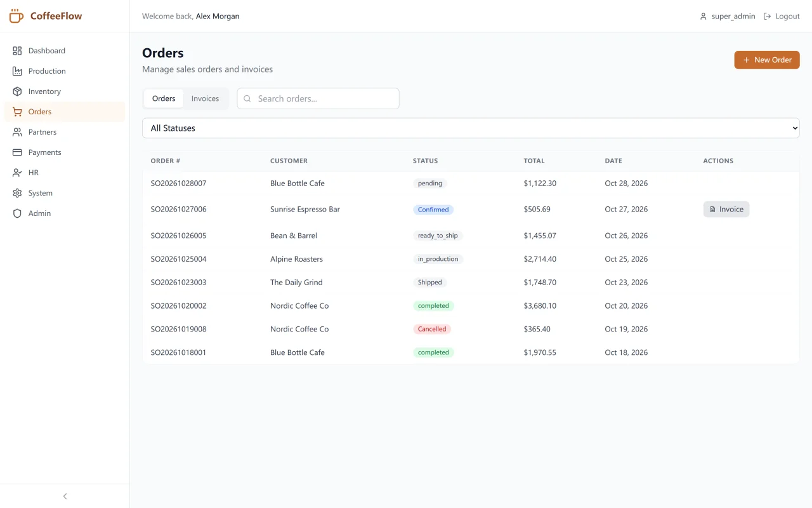812x508 pixels.
Task: Click the Partners people icon
Action: [x=17, y=132]
